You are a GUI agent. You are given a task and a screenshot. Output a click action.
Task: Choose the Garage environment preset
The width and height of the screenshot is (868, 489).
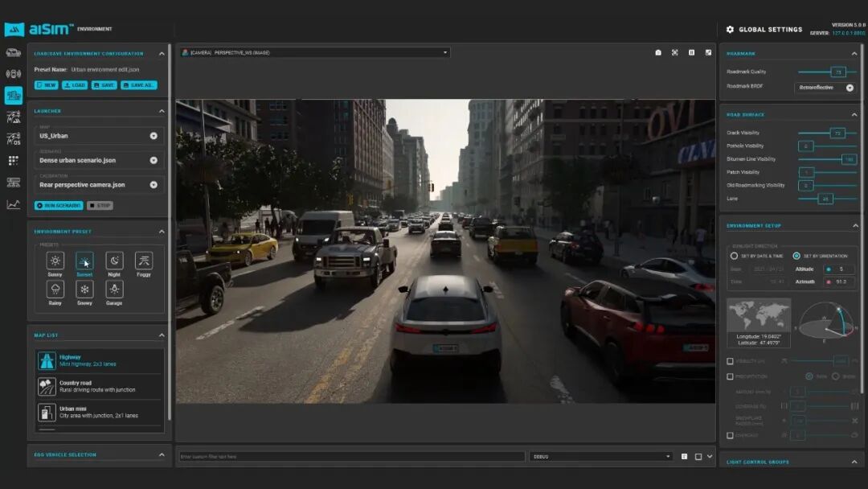click(114, 289)
